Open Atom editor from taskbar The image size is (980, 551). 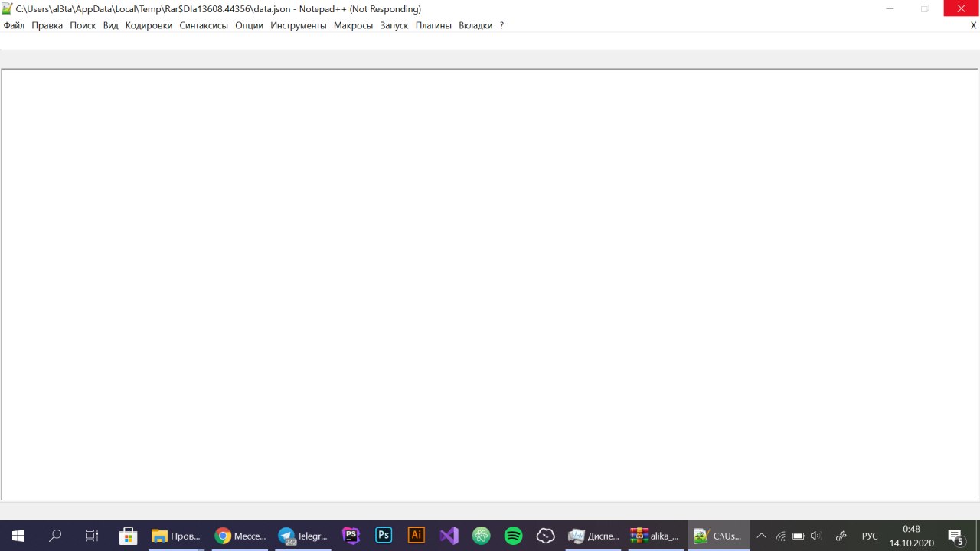click(x=481, y=536)
